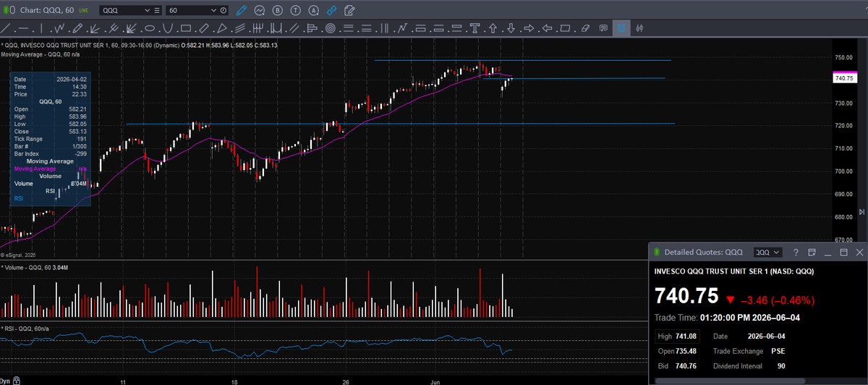Toggle the green link indicator in chart title
The image size is (868, 385).
coord(7,10)
